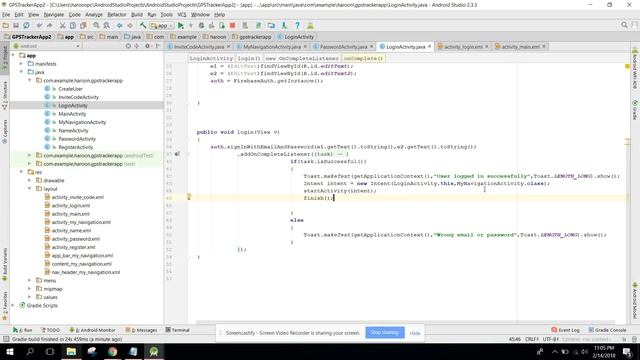The height and width of the screenshot is (360, 640).
Task: Click Stop sharing in Screencastify bar
Action: (x=384, y=333)
